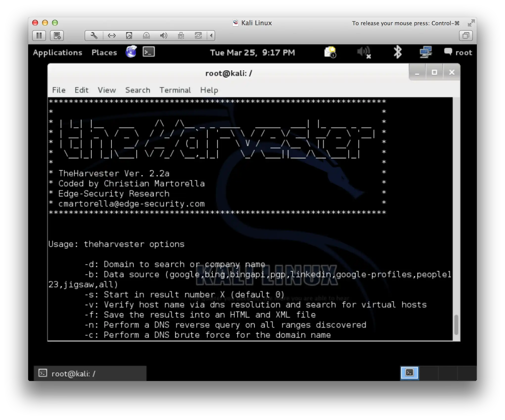Click the email cmartorella@edge-security.com

(132, 204)
